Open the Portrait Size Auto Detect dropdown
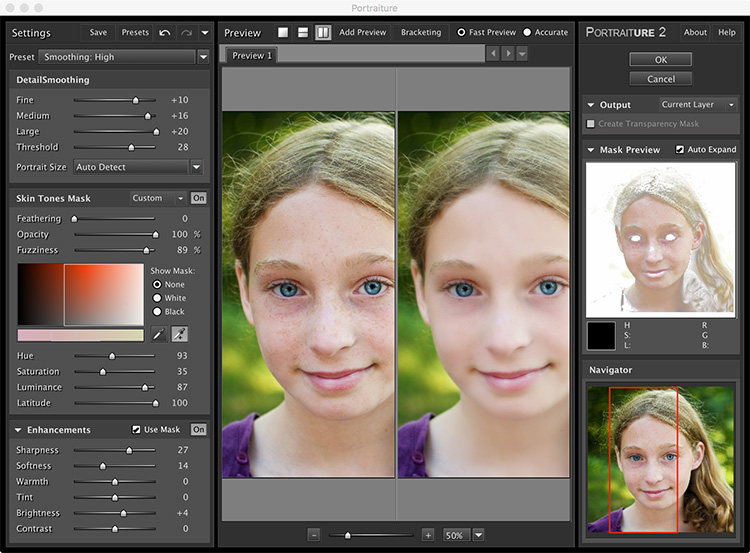Viewport: 750px width, 553px height. click(138, 167)
